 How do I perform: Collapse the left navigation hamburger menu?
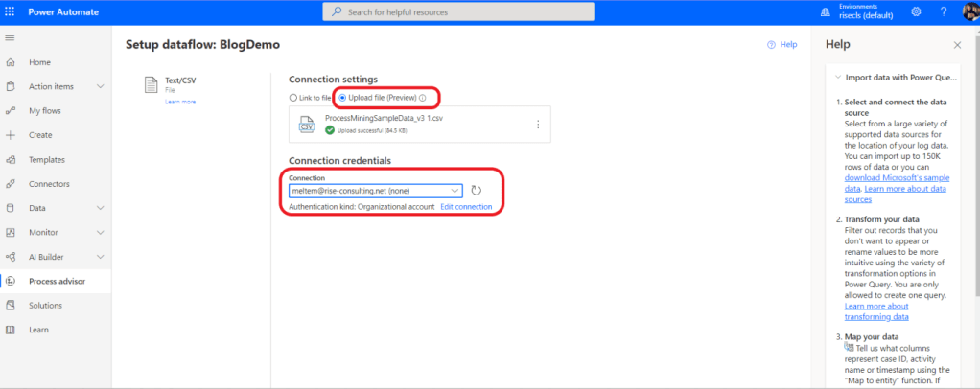(x=11, y=36)
